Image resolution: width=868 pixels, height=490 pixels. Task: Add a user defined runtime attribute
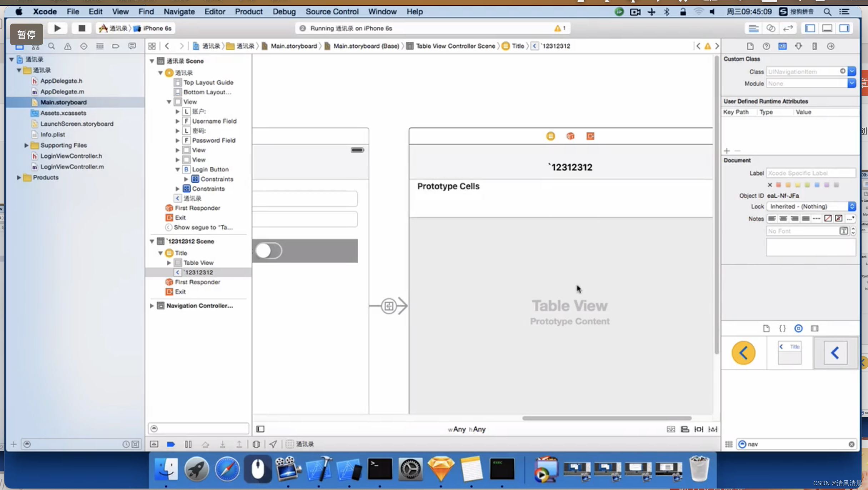coord(727,151)
